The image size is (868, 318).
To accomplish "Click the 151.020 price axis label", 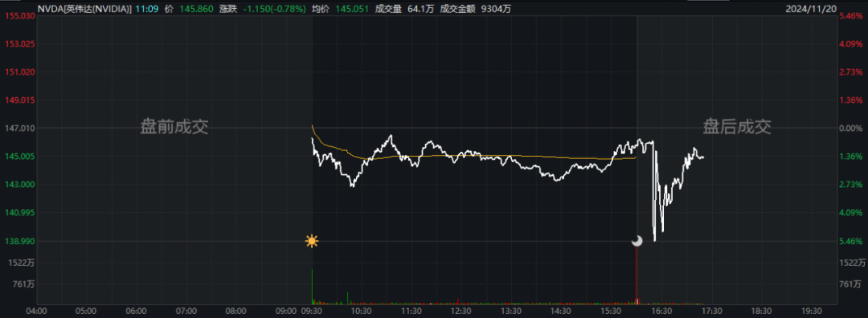I will pos(21,72).
